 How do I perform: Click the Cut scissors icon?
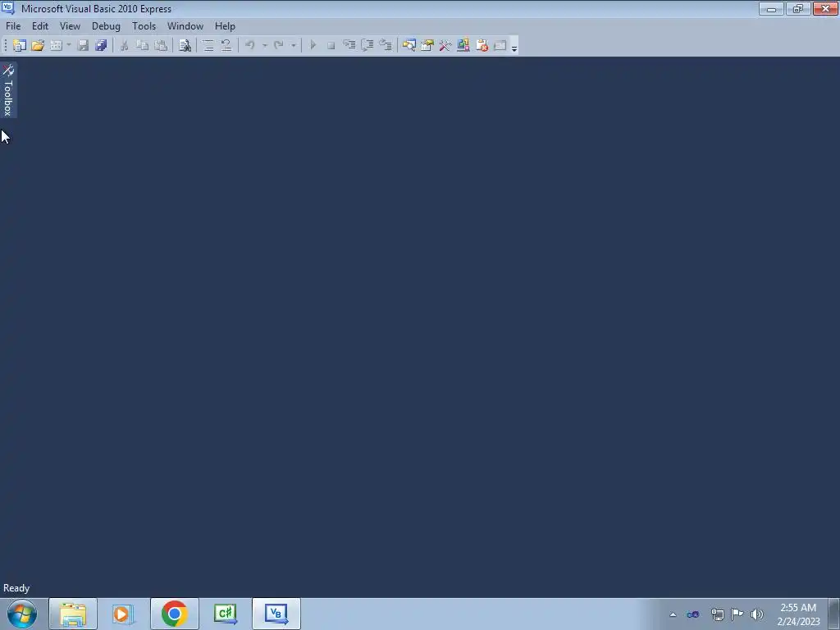click(124, 46)
